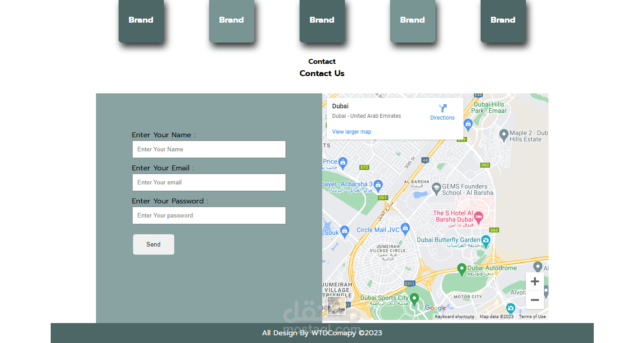
Task: Click the first dark Brand card
Action: [141, 21]
